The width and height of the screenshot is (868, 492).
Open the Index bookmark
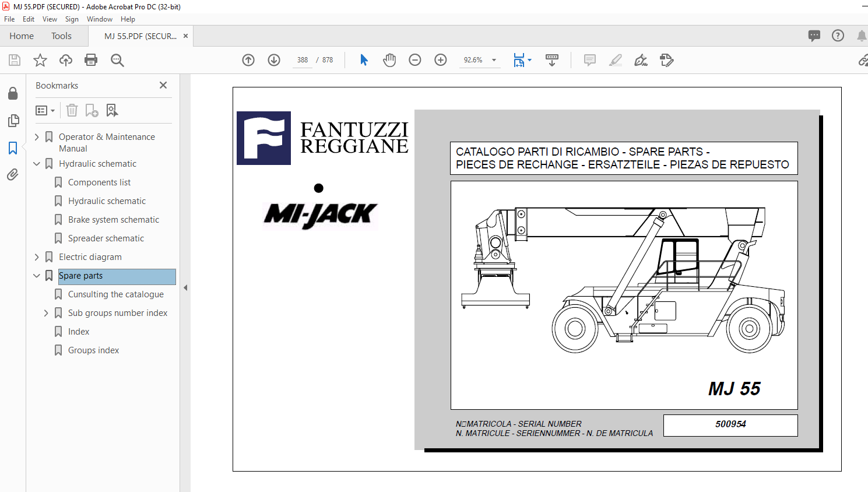pyautogui.click(x=79, y=332)
